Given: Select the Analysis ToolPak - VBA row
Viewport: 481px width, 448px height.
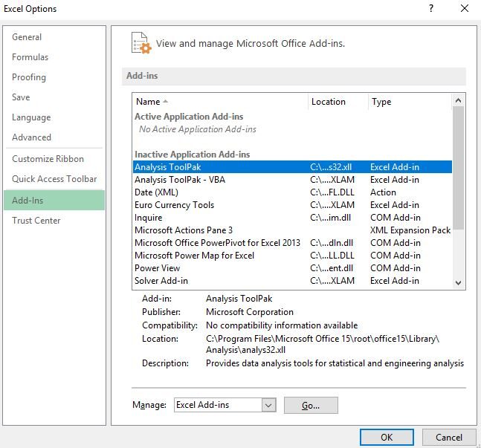Looking at the screenshot, I should point(292,180).
